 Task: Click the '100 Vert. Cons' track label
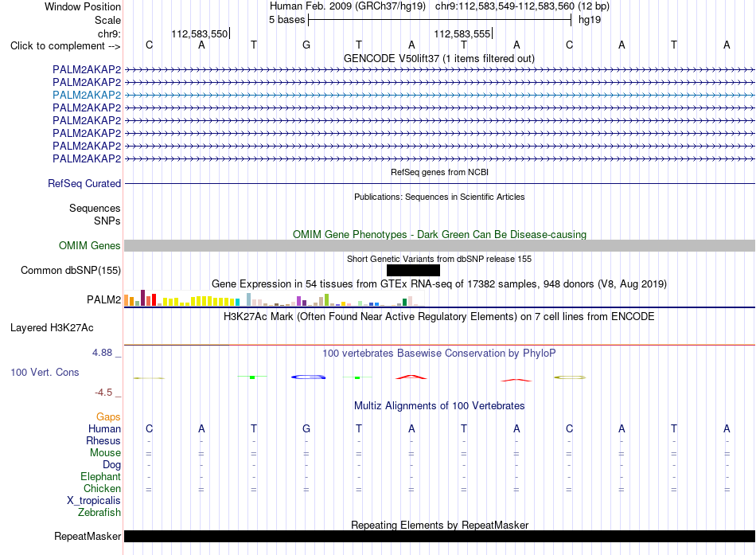point(45,372)
